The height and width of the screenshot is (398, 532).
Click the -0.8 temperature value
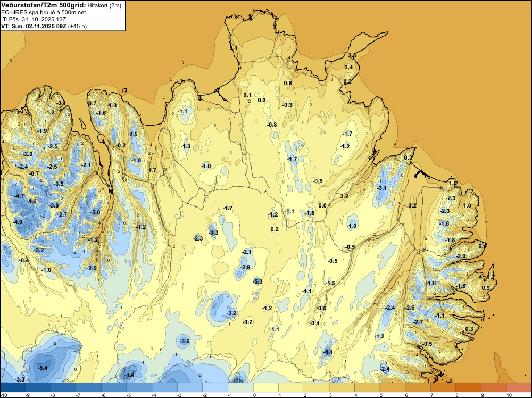pyautogui.click(x=272, y=125)
